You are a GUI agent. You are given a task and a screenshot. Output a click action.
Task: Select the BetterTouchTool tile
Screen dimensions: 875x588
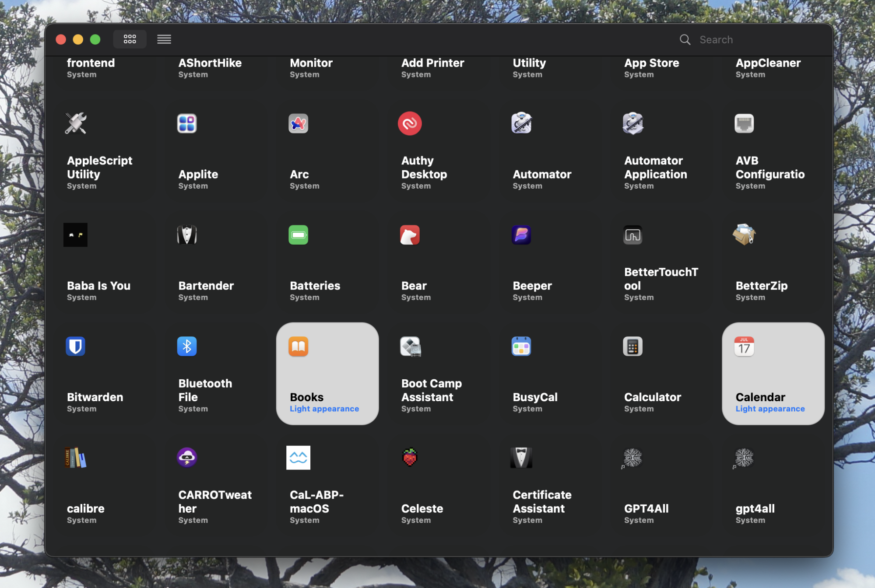point(661,262)
